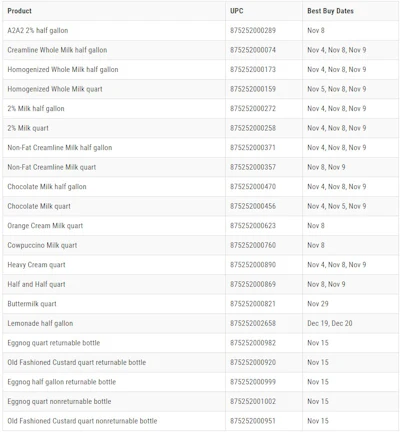Click UPC 875252000357

[253, 167]
